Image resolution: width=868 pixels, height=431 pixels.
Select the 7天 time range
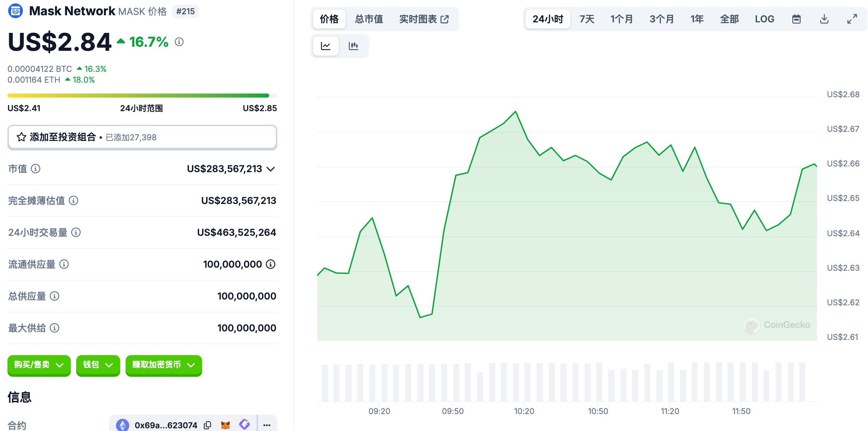(587, 19)
